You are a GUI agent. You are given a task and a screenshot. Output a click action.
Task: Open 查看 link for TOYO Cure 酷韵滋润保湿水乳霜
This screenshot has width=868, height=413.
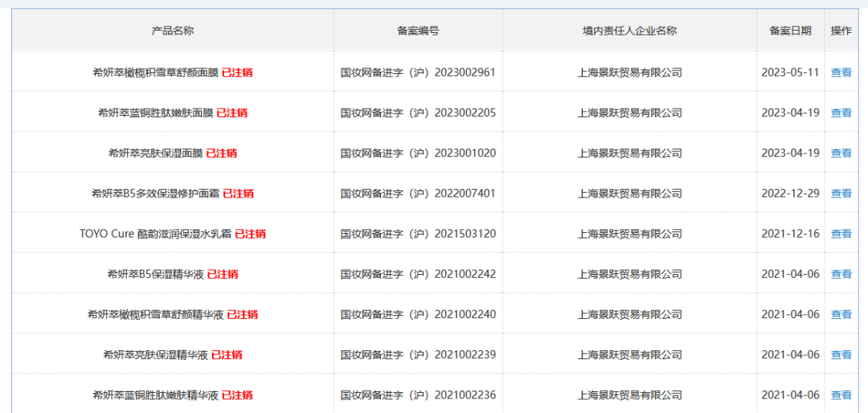pyautogui.click(x=841, y=234)
